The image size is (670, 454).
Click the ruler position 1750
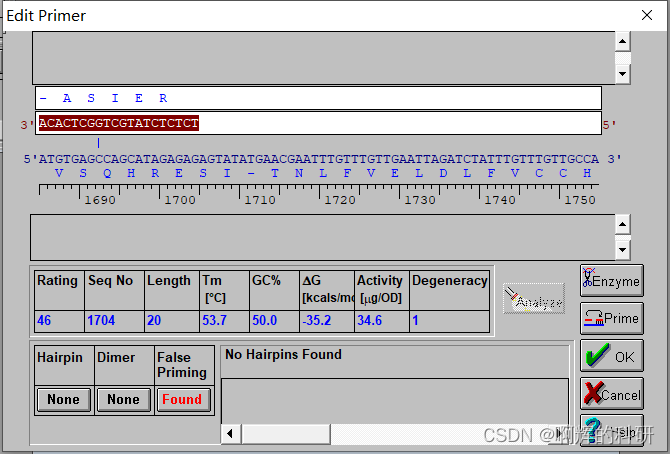(580, 200)
